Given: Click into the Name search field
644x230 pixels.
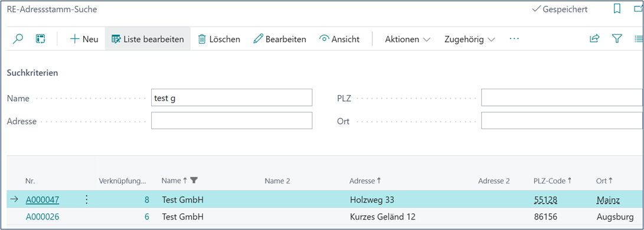Looking at the screenshot, I should pos(231,98).
